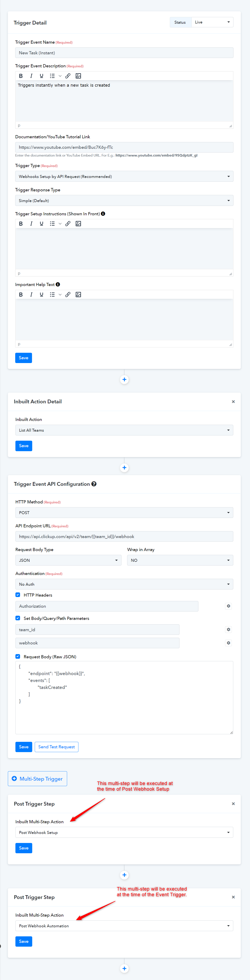Screen dimensions: 250x980
Task: Insert link in Trigger Event Description editor
Action: pos(68,76)
